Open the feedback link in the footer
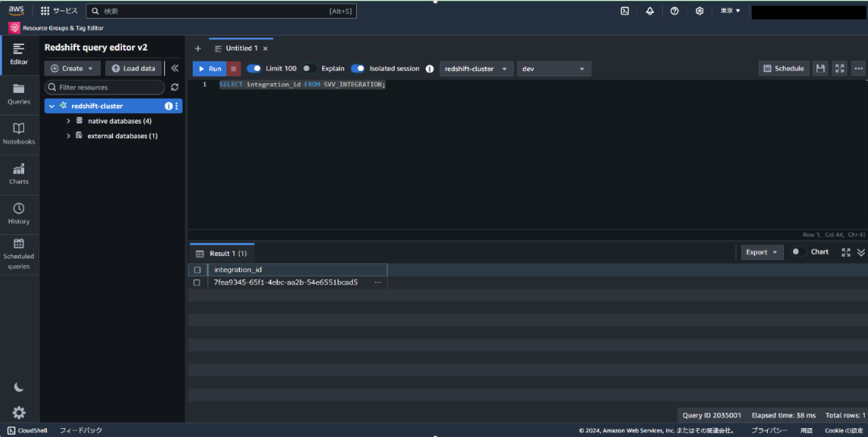Viewport: 868px width, 437px height. 81,431
